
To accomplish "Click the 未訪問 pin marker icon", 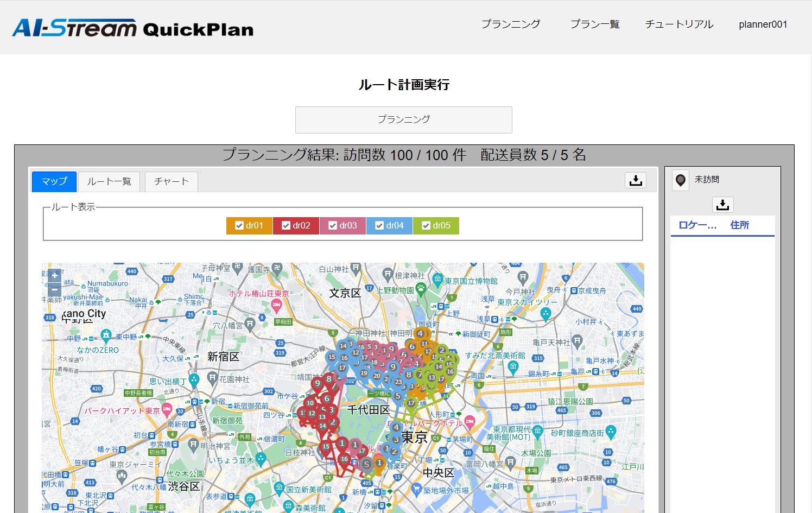I will (x=681, y=180).
